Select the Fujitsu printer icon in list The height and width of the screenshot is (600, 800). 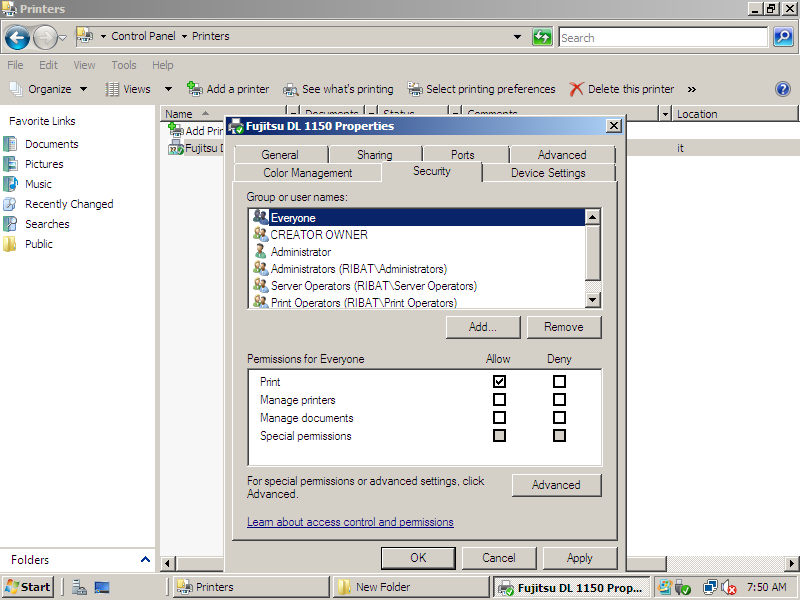point(176,147)
